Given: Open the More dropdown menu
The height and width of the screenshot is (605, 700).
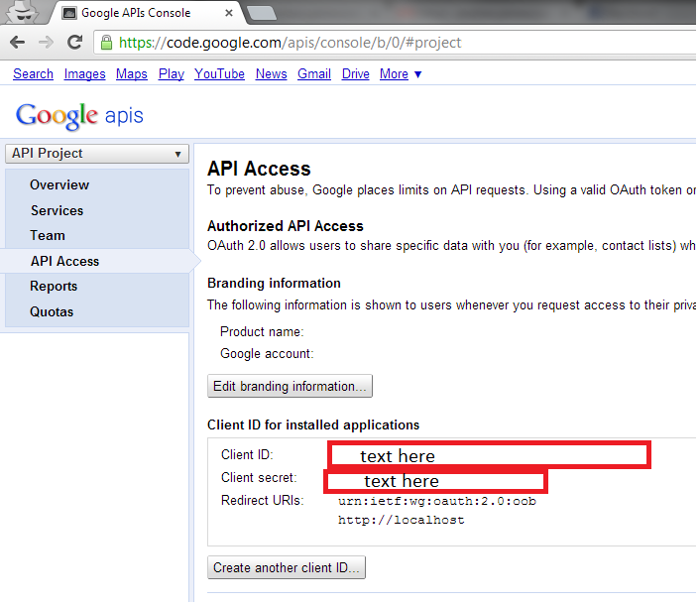Looking at the screenshot, I should (401, 74).
